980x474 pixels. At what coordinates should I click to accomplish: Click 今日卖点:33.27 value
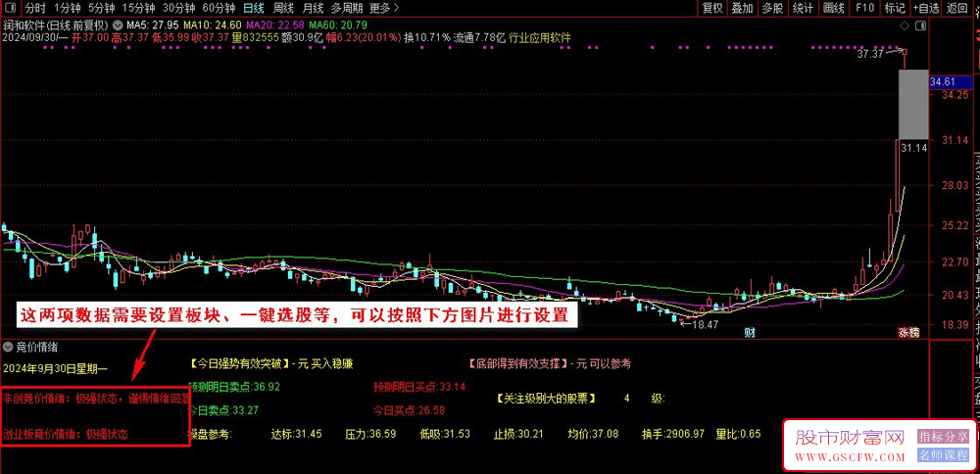(223, 410)
